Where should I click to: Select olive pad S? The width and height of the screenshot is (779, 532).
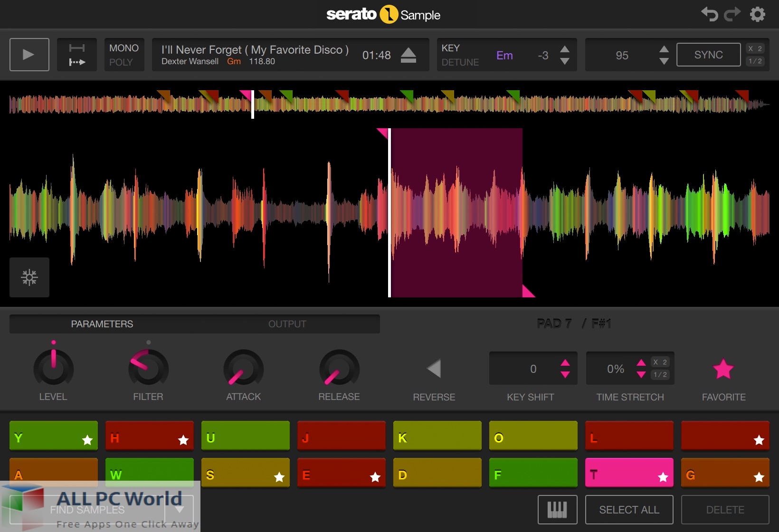click(246, 473)
